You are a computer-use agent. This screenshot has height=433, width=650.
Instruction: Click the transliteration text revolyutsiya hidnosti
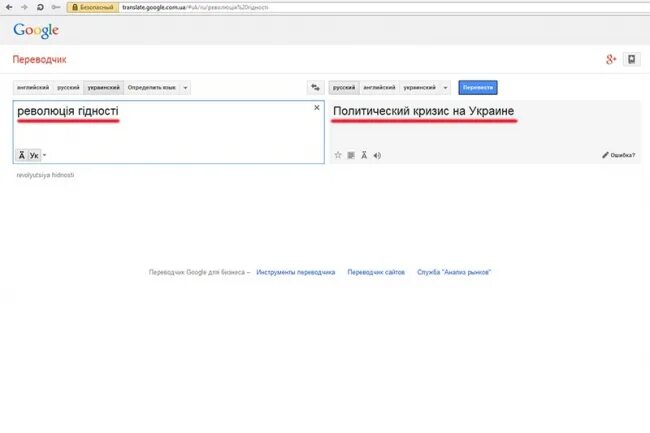(45, 175)
